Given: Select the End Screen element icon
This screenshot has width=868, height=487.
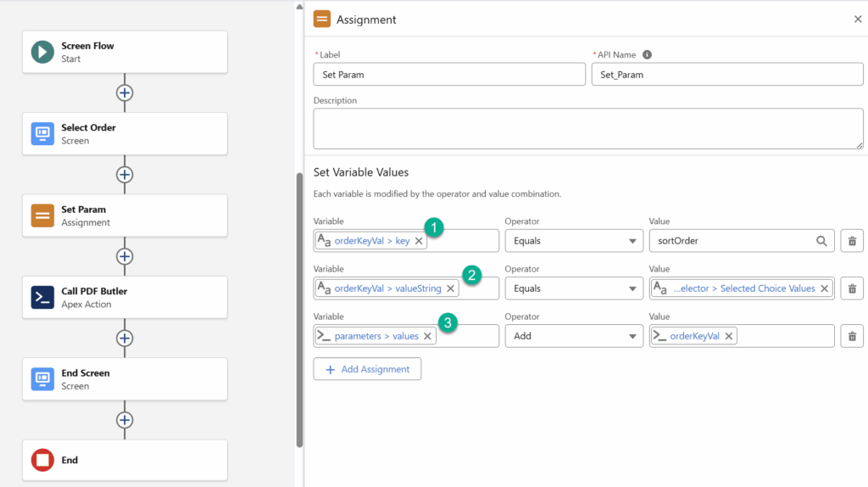Looking at the screenshot, I should click(x=42, y=378).
